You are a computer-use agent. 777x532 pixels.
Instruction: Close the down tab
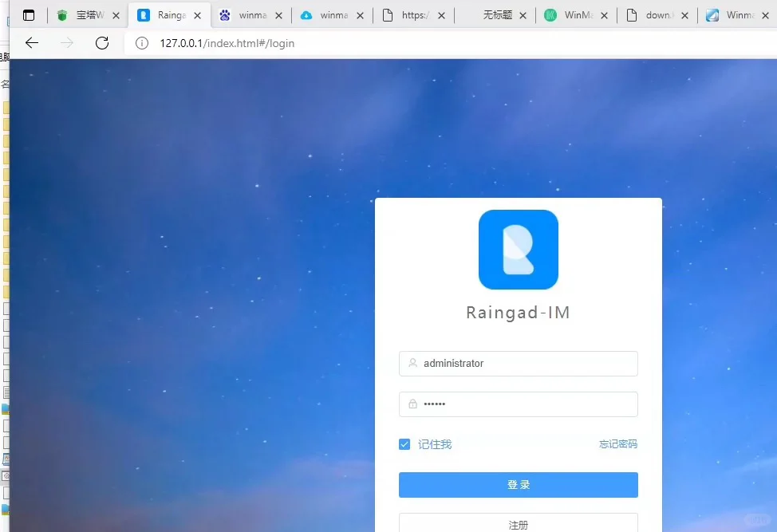(684, 16)
